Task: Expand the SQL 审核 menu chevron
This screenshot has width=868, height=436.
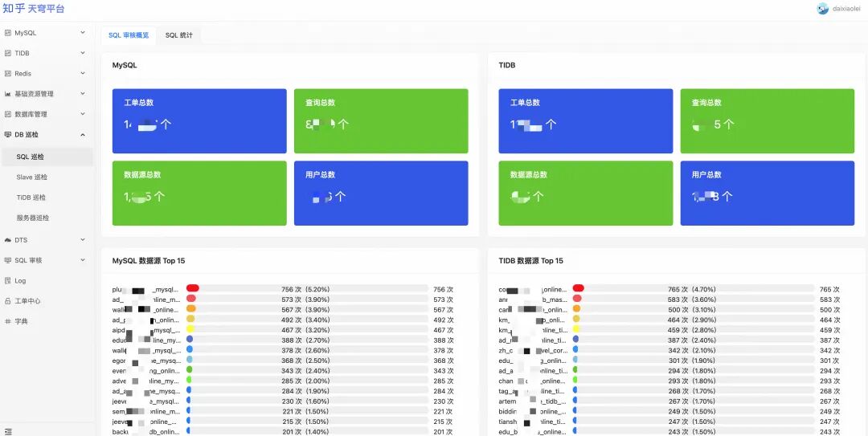Action: click(83, 260)
